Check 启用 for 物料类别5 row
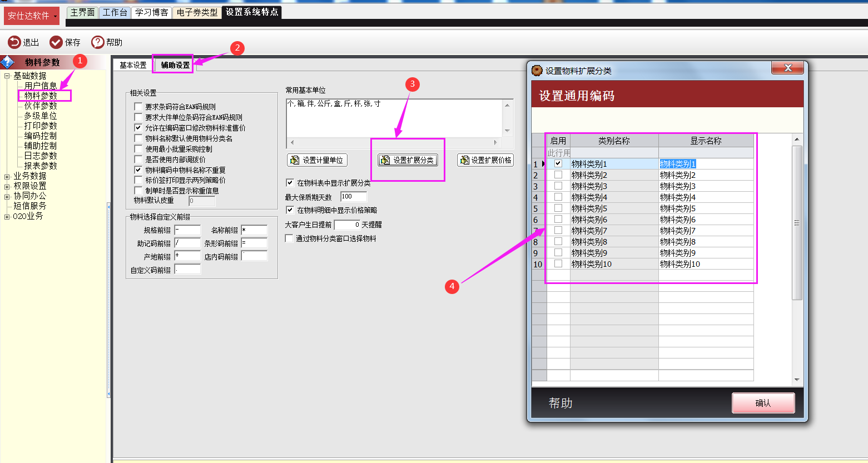Viewport: 868px width, 463px height. [x=558, y=208]
